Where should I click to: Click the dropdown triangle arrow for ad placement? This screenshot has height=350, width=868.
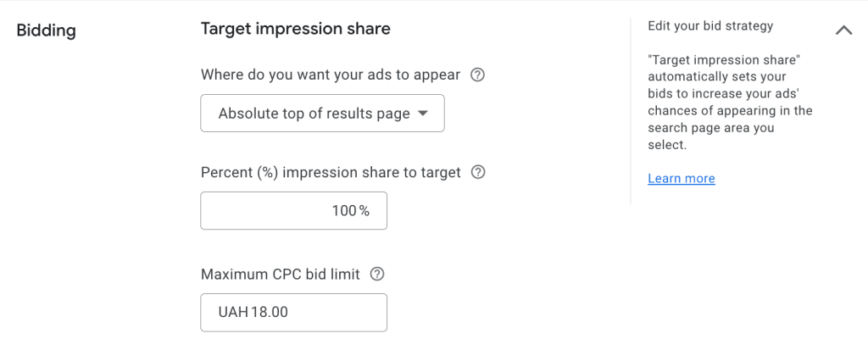click(424, 114)
